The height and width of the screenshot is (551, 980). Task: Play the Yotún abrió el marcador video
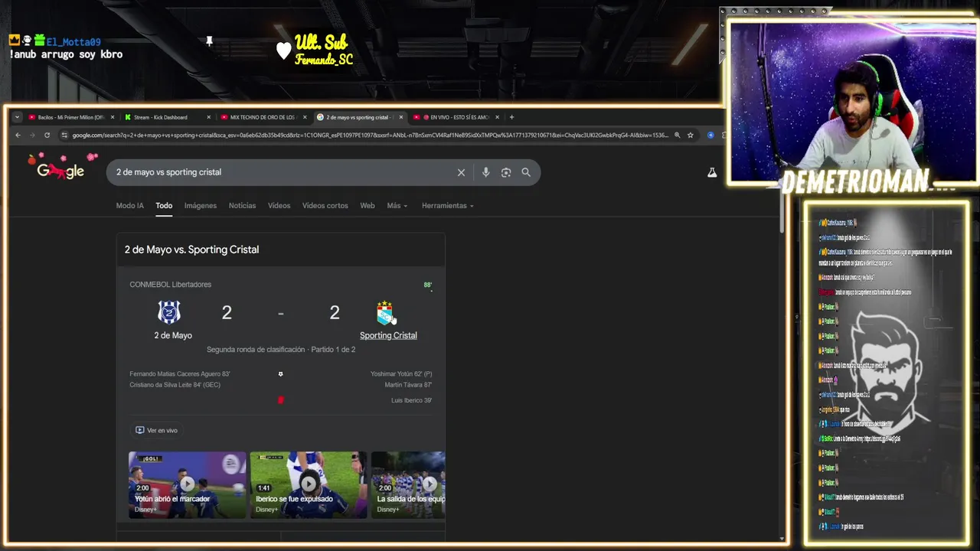[x=187, y=484]
